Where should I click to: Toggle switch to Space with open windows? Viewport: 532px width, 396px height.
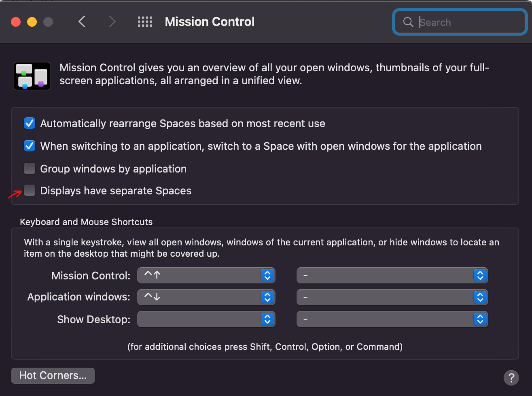click(30, 146)
